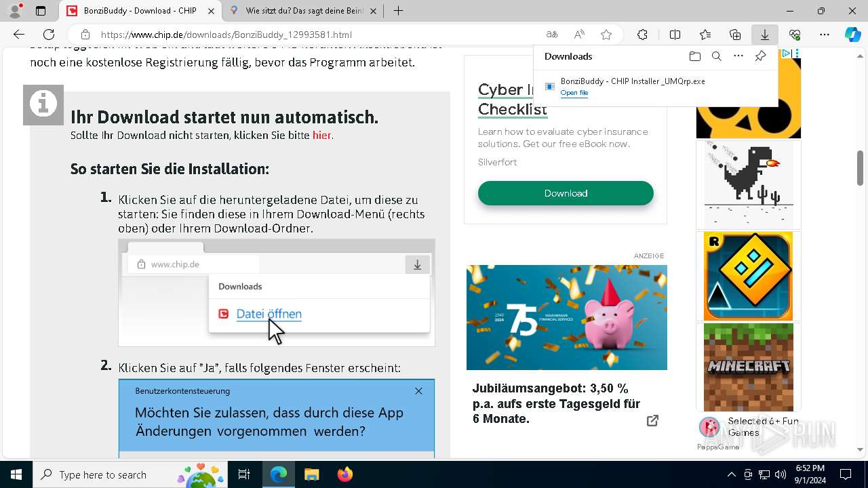The width and height of the screenshot is (868, 488).
Task: Click the Edge taskbar icon
Action: pyautogui.click(x=279, y=474)
